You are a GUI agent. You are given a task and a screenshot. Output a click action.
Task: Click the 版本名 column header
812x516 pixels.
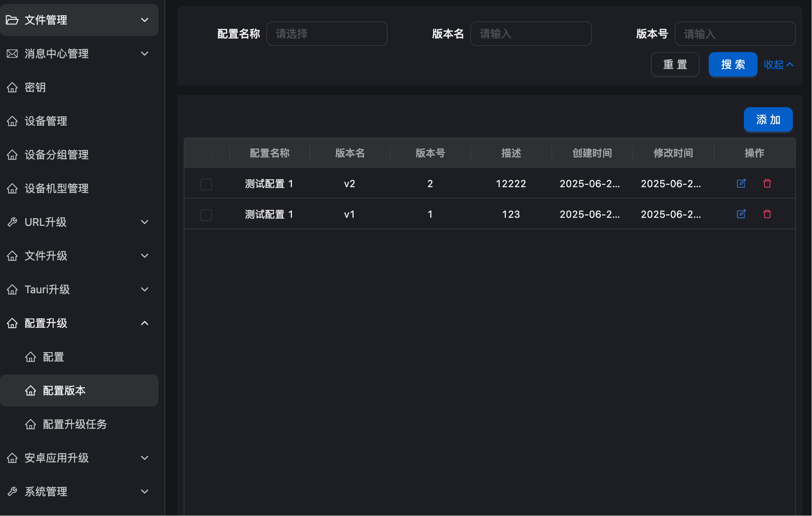[350, 153]
